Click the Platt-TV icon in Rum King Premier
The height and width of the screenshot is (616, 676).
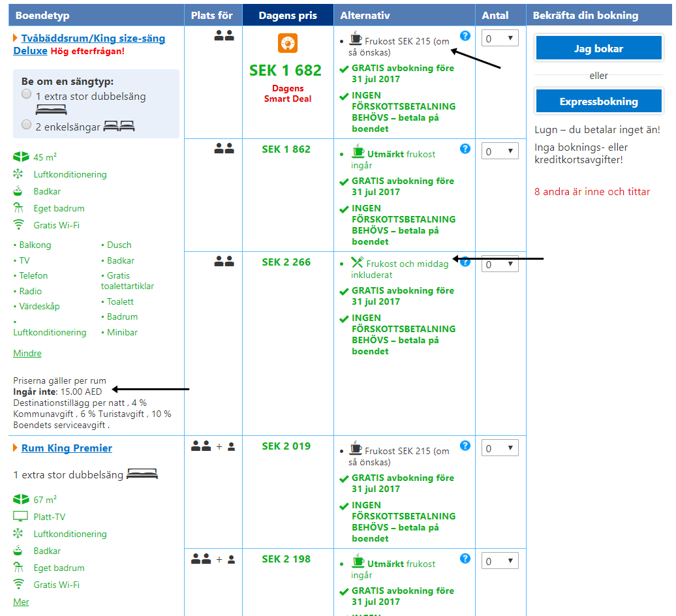(21, 517)
